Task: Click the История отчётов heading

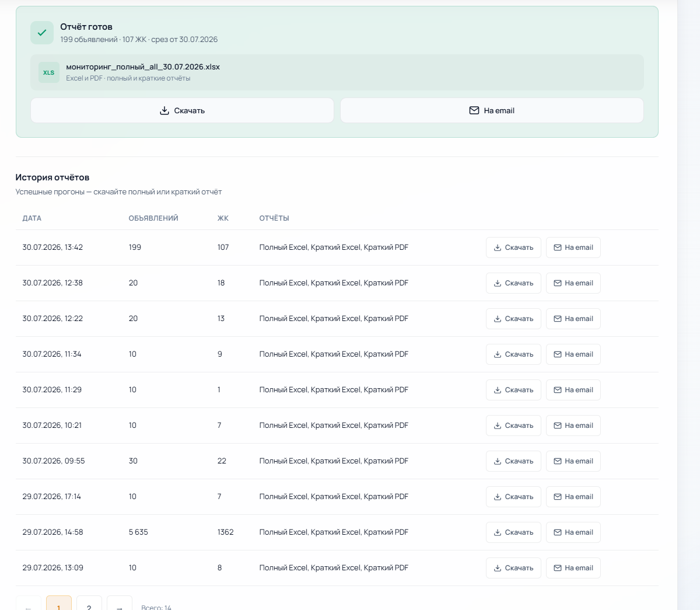Action: (52, 177)
